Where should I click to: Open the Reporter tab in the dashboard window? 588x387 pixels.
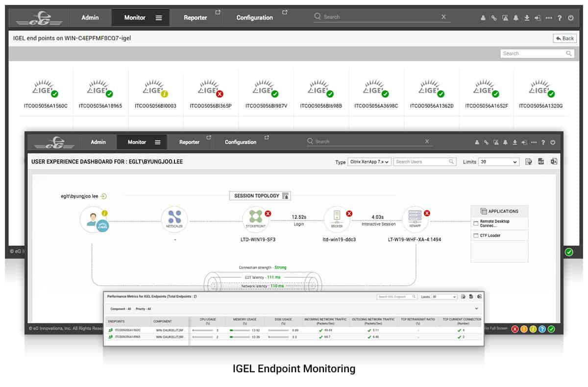click(189, 142)
